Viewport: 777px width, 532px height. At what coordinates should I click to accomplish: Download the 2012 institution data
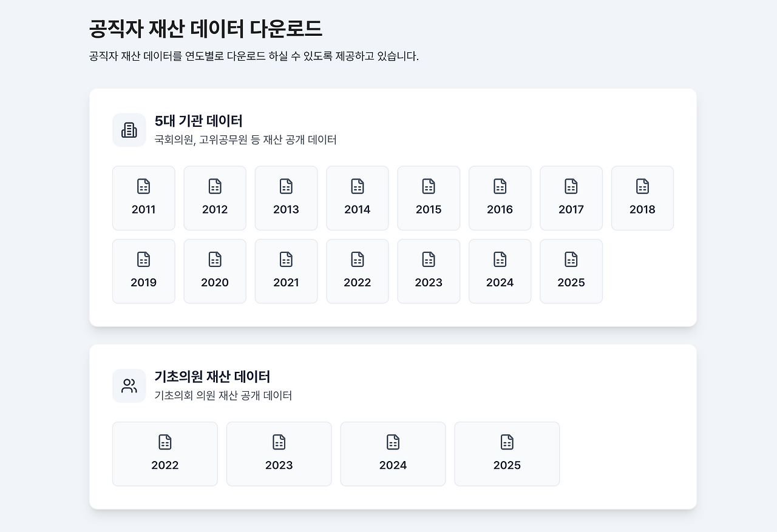point(214,198)
